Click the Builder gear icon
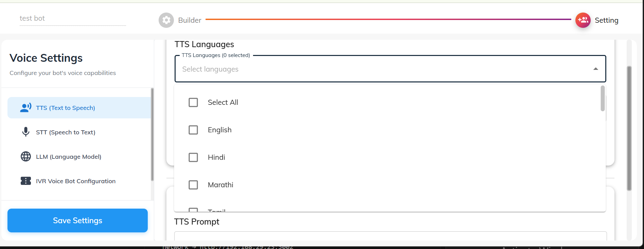 pos(166,20)
